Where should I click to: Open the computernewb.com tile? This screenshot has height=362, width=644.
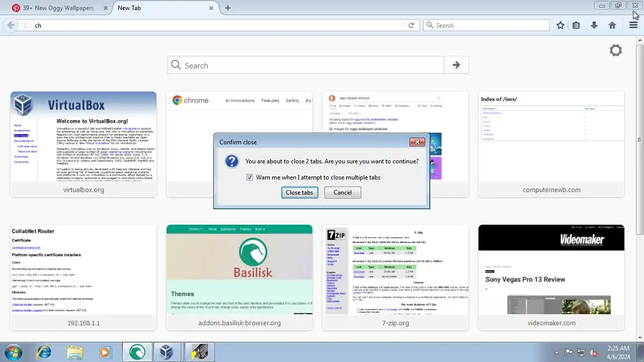click(551, 144)
